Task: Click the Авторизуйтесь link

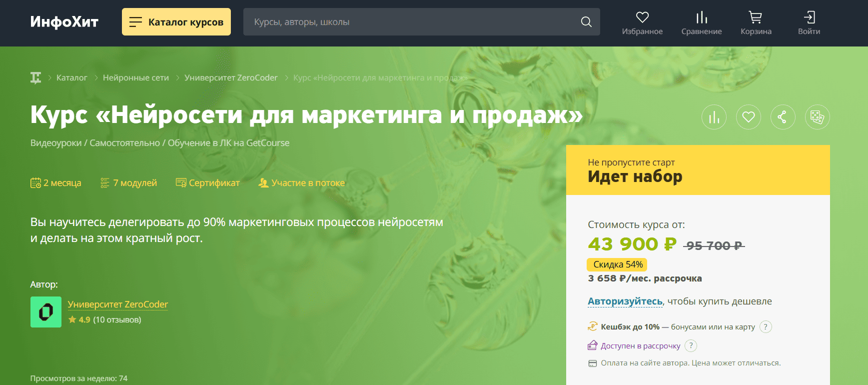Action: 625,301
